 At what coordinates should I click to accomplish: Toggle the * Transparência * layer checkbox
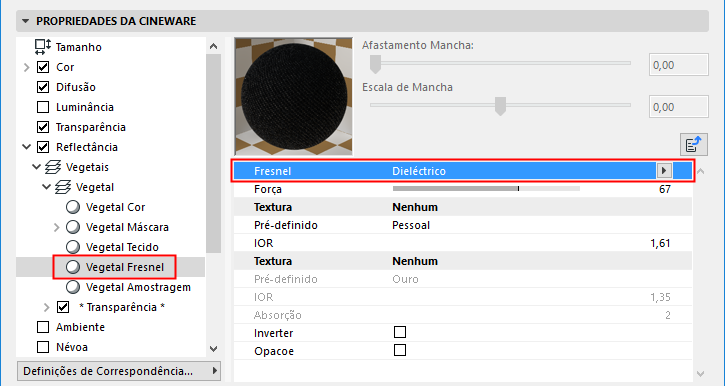[63, 307]
